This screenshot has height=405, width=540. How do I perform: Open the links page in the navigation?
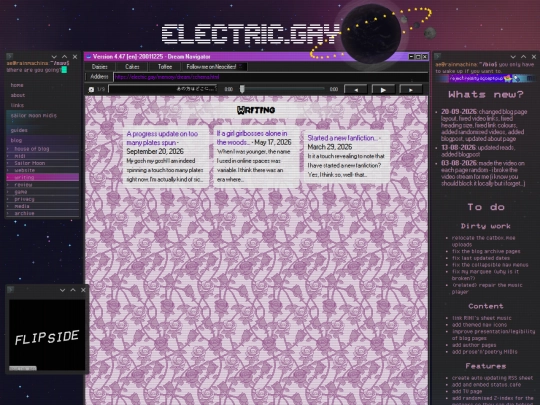[17, 105]
